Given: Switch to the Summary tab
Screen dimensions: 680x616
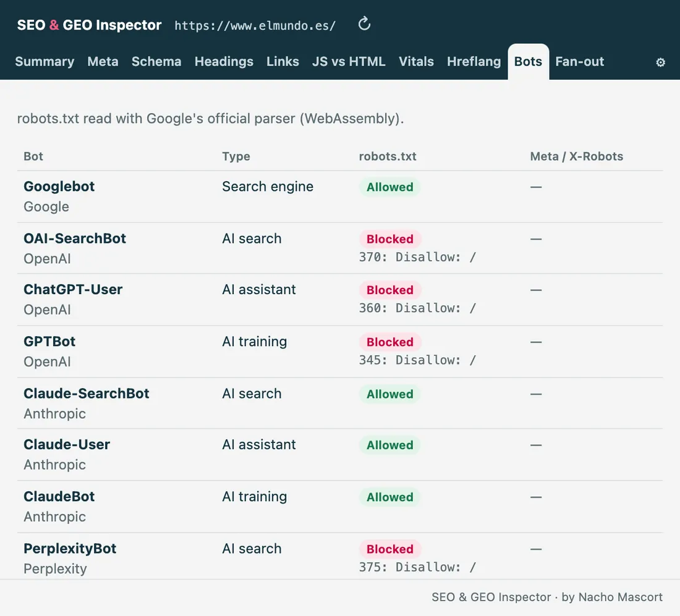Looking at the screenshot, I should pyautogui.click(x=45, y=62).
